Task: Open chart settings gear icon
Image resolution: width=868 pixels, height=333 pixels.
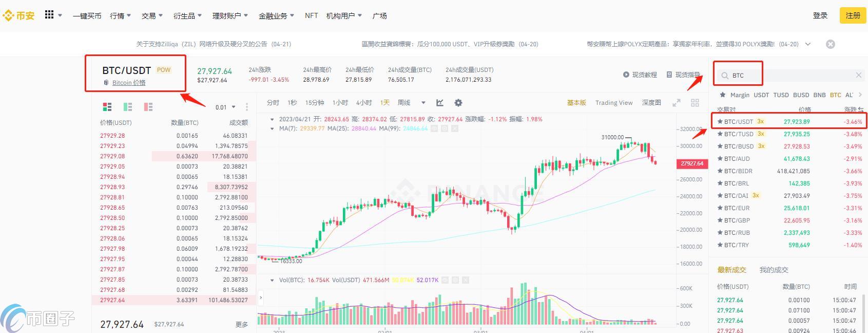Action: 458,103
